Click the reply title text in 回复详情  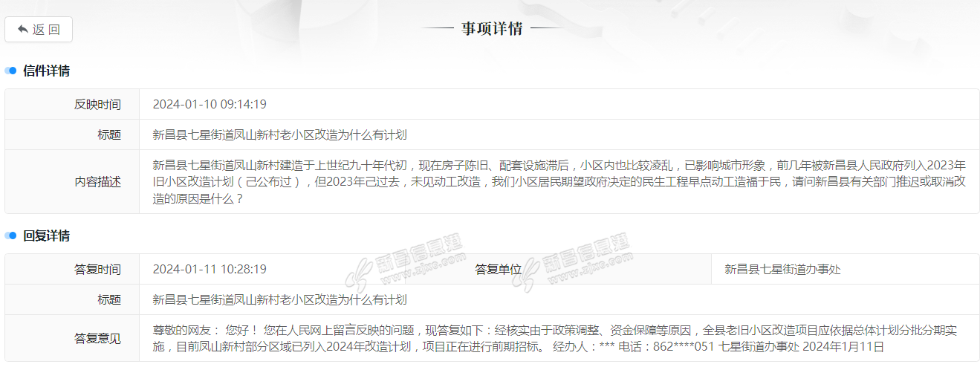click(279, 300)
